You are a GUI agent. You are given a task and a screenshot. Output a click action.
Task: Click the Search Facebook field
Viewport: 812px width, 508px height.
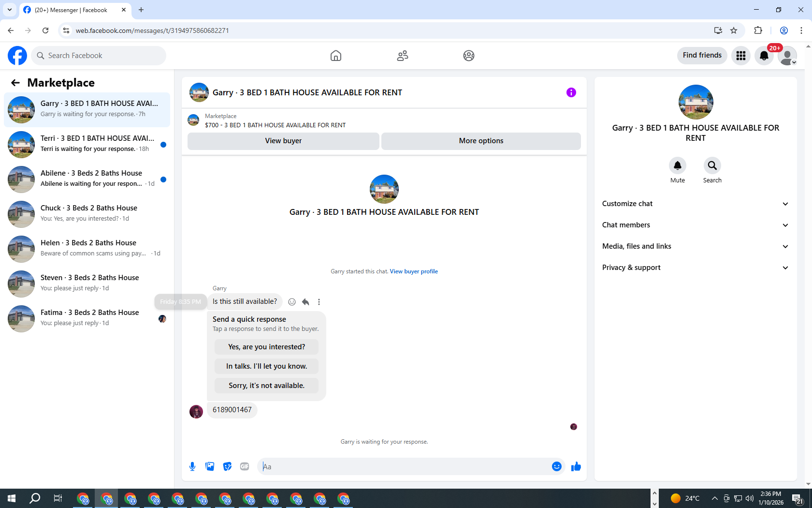[x=99, y=56]
